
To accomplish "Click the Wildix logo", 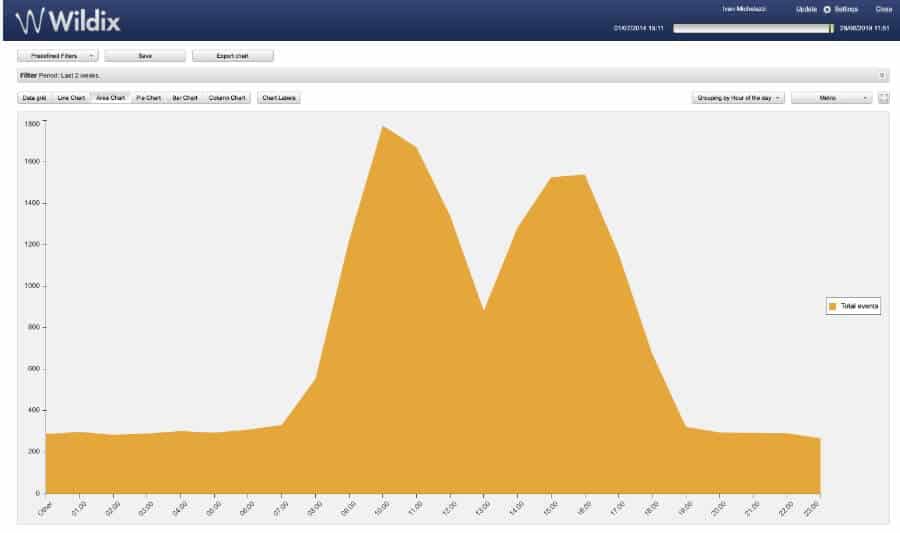I will (x=67, y=20).
